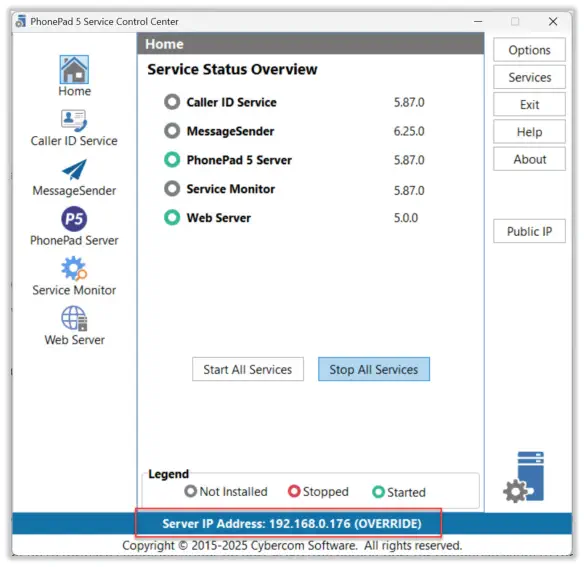Click the Caller ID Service status circle

tap(172, 102)
